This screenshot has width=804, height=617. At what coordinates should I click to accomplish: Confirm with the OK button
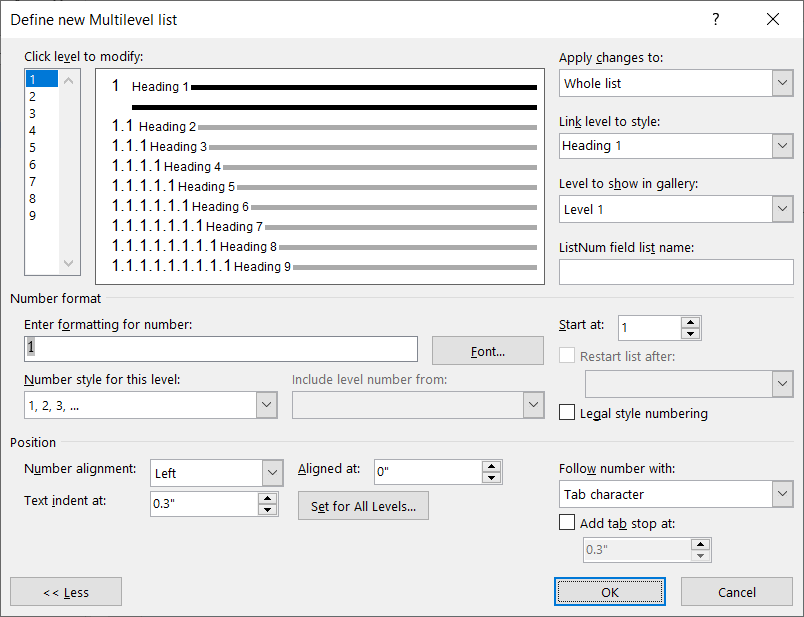(610, 592)
